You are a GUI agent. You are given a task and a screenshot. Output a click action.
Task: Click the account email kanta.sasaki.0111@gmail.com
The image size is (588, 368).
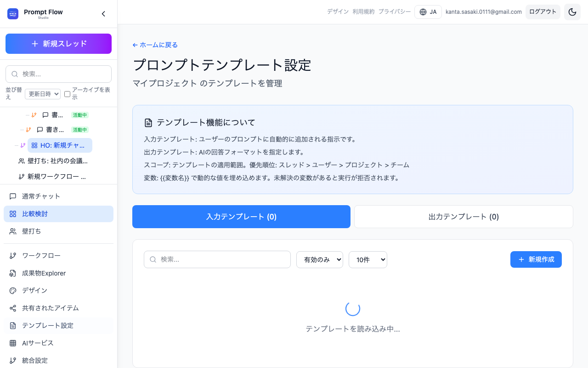point(484,12)
